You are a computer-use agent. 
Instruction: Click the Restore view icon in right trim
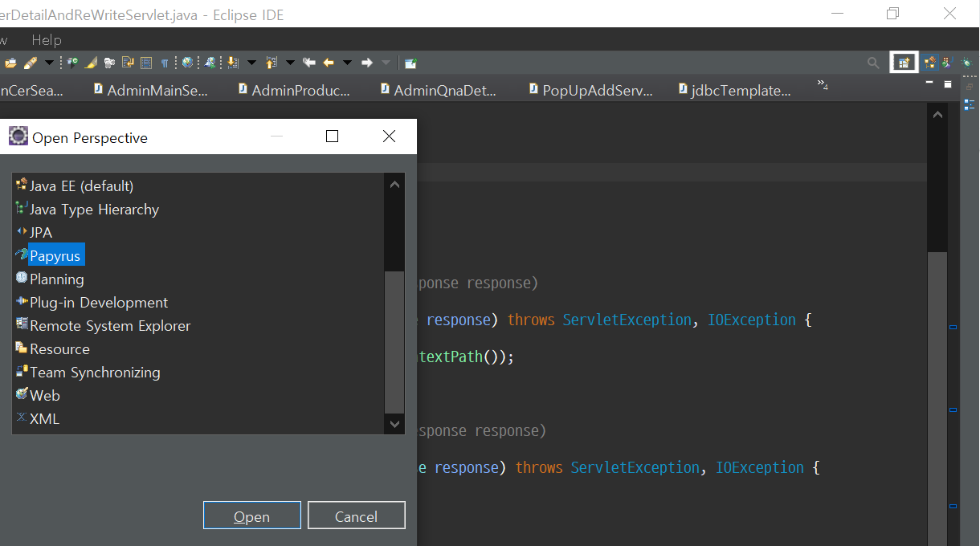pyautogui.click(x=969, y=86)
